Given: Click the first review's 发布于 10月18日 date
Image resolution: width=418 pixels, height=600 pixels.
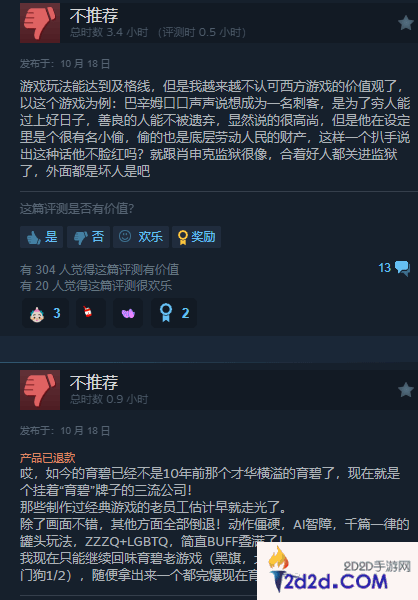Looking at the screenshot, I should [x=65, y=64].
